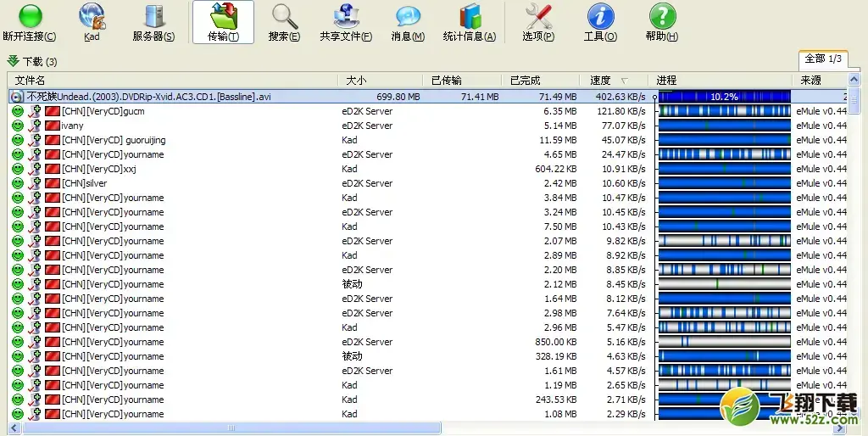868x436 pixels.
Task: Select the [CHN][VeryCD]gucm source row
Action: (x=427, y=111)
